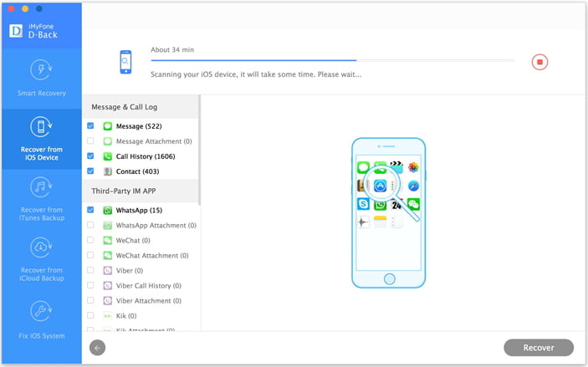Go back using the round arrow button
Screen dimensions: 588x367
coord(98,348)
